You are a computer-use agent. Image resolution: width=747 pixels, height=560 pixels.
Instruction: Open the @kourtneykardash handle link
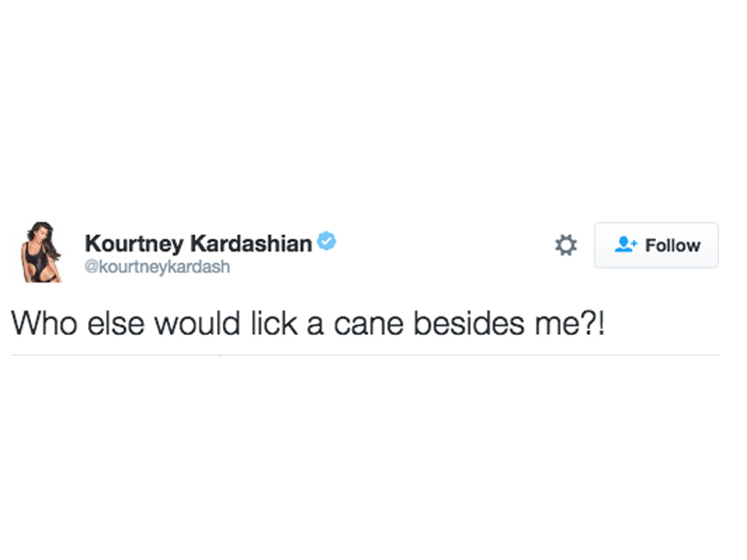pyautogui.click(x=157, y=267)
